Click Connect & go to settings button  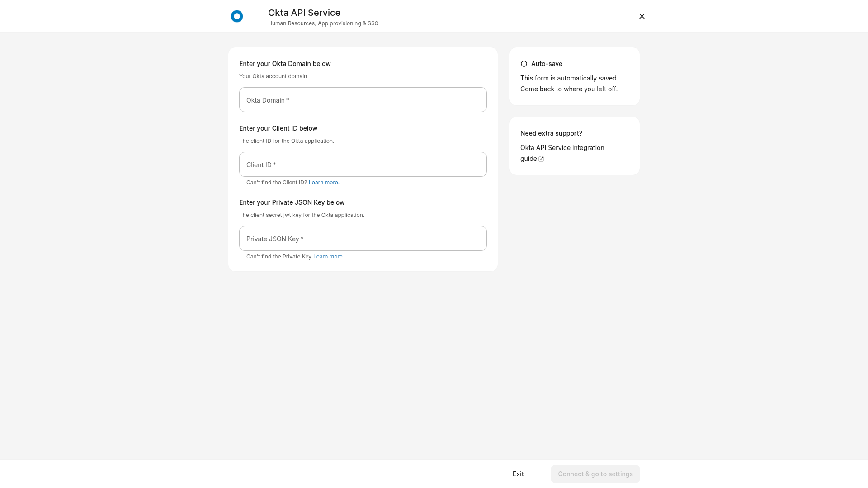pos(595,474)
